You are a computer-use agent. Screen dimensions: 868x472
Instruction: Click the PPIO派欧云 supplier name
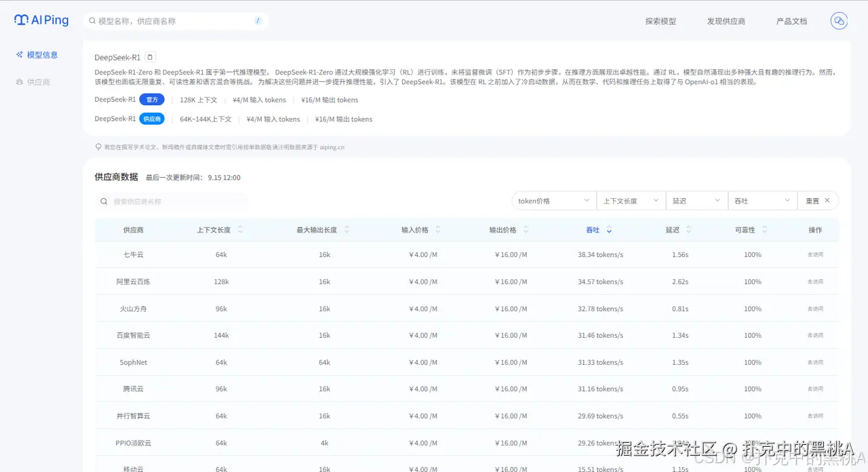[133, 443]
